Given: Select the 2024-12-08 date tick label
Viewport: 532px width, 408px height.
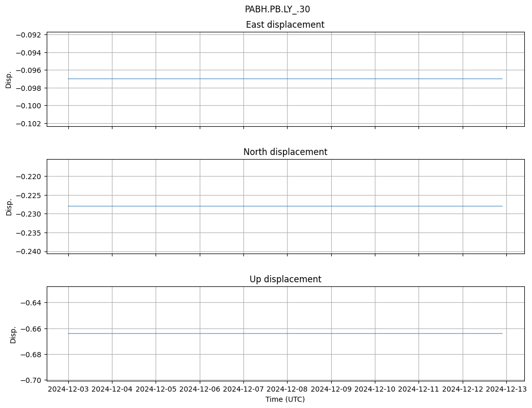Looking at the screenshot, I should tap(287, 390).
